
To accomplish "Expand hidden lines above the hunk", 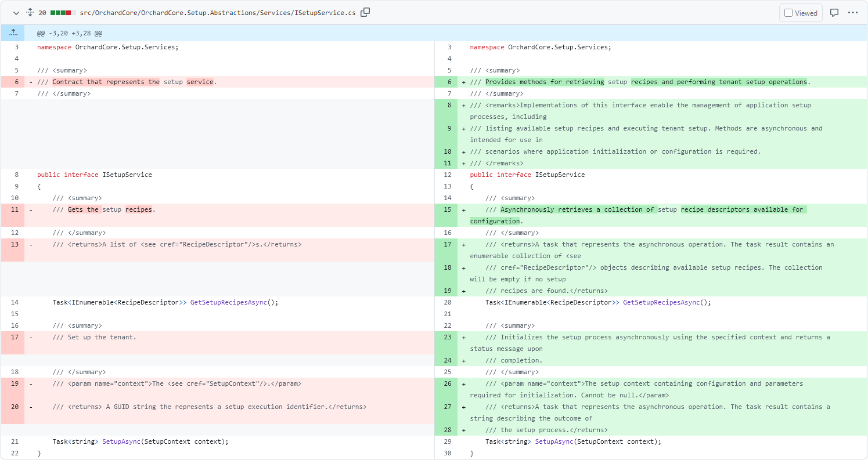I will coord(13,33).
